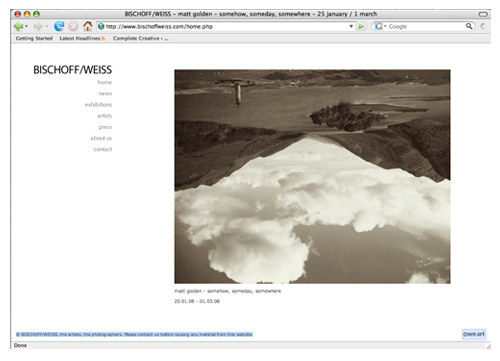Click the green Go arrow beside the address bar
This screenshot has width=500, height=361.
[361, 26]
